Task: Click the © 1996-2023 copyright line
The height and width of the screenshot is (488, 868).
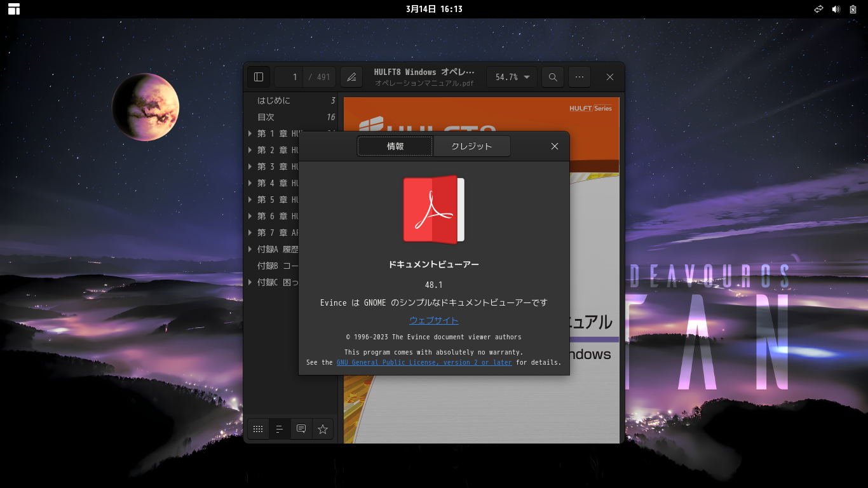Action: [x=434, y=337]
